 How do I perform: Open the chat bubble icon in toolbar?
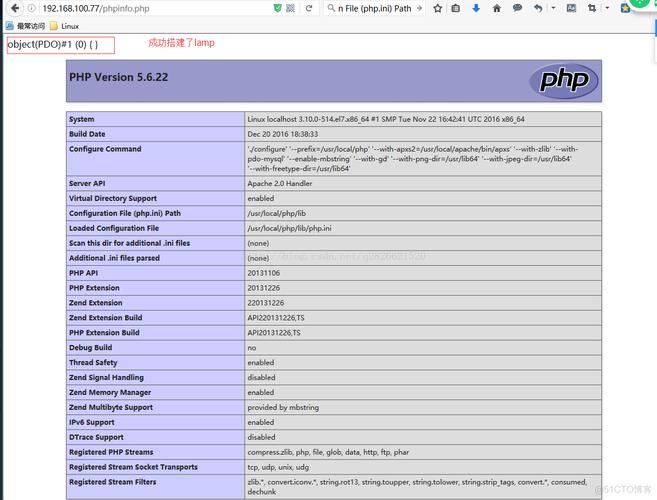coord(517,8)
